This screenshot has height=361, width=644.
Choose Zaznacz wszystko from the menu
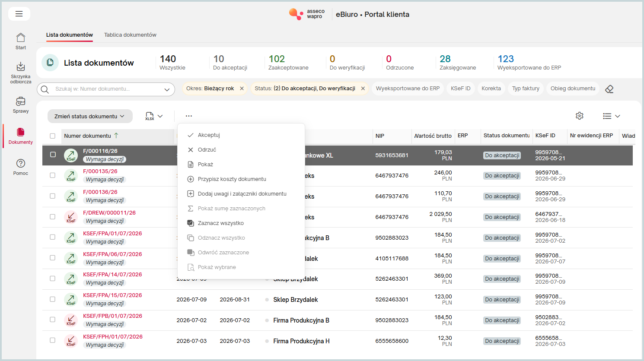tap(241, 223)
